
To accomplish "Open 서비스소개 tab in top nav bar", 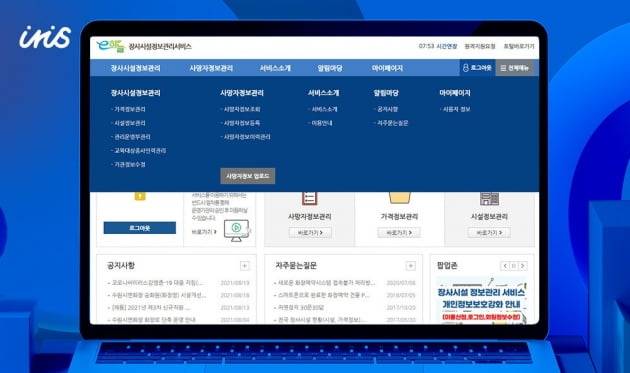I will 275,68.
